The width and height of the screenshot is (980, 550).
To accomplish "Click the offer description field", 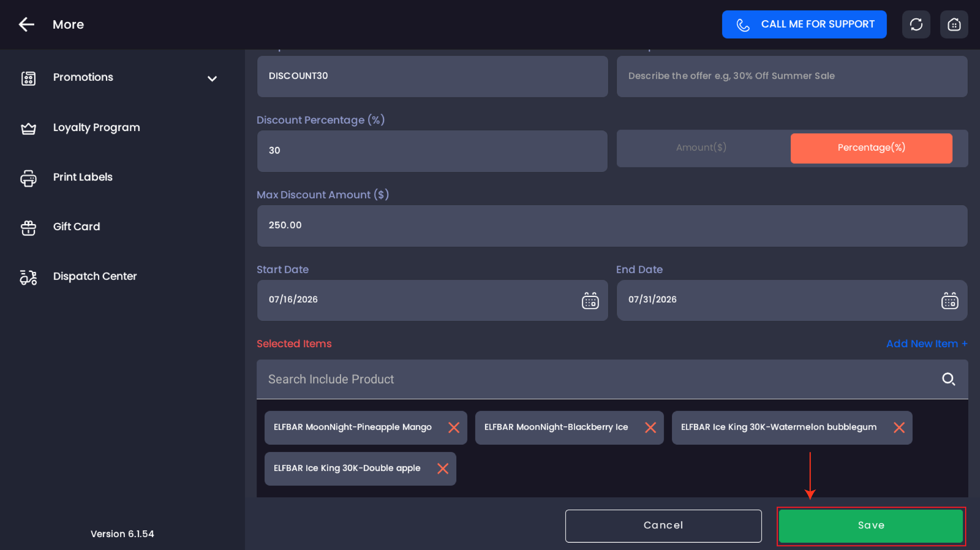I will (792, 76).
